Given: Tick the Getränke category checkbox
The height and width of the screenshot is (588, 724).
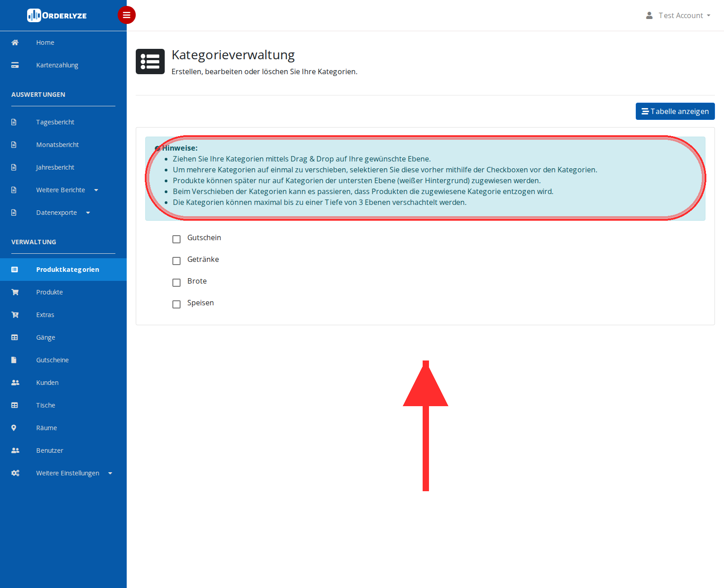Looking at the screenshot, I should click(x=176, y=261).
